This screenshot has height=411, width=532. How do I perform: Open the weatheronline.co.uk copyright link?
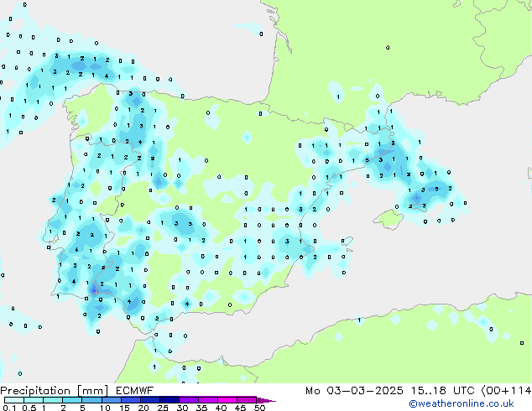[461, 403]
